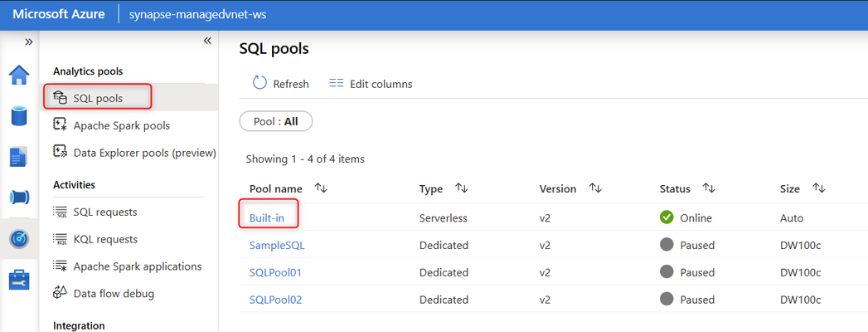The width and height of the screenshot is (868, 332).
Task: Click the SQL requests list icon
Action: 60,212
